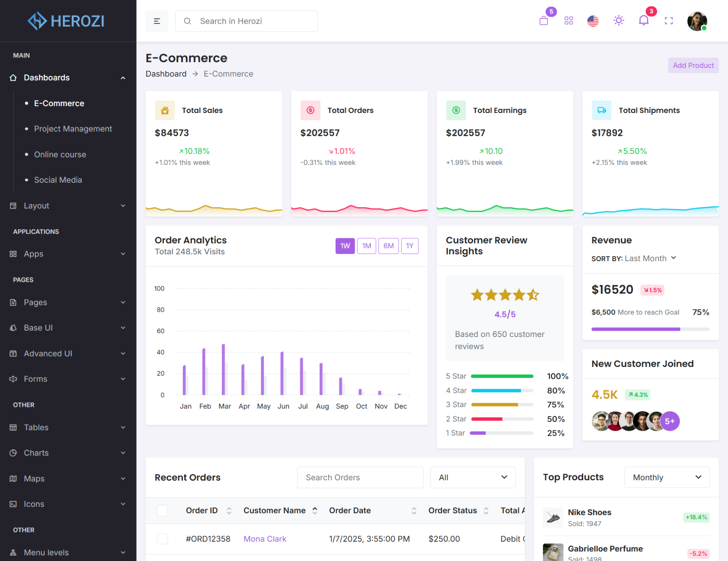Image resolution: width=728 pixels, height=561 pixels.
Task: Sort by Order Status column arrows
Action: click(x=486, y=510)
